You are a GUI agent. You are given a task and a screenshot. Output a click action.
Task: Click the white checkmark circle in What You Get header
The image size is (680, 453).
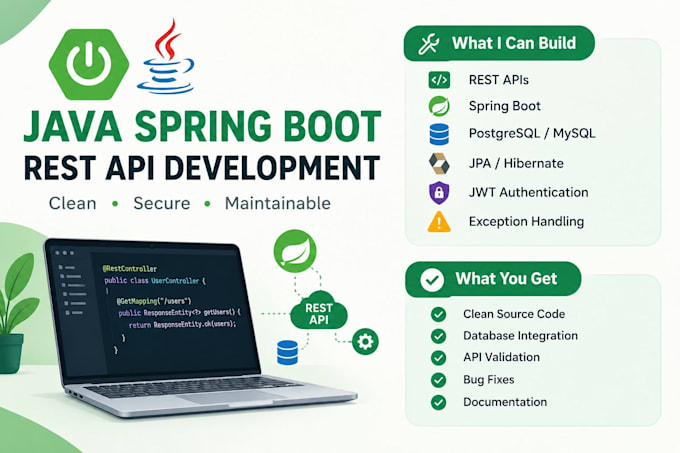click(432, 279)
